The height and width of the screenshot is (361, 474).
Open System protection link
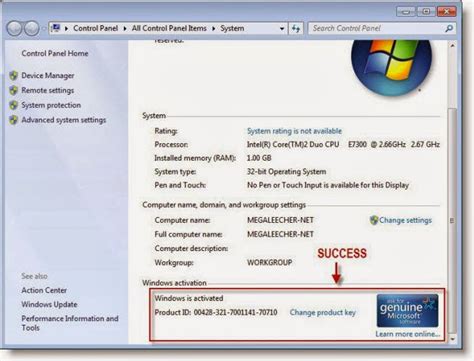tap(51, 105)
